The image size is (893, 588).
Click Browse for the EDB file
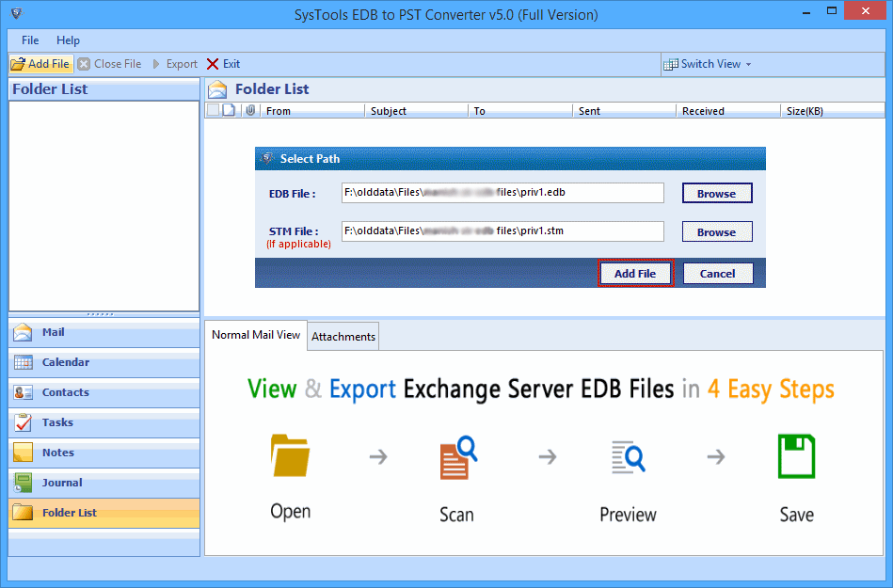(x=717, y=193)
